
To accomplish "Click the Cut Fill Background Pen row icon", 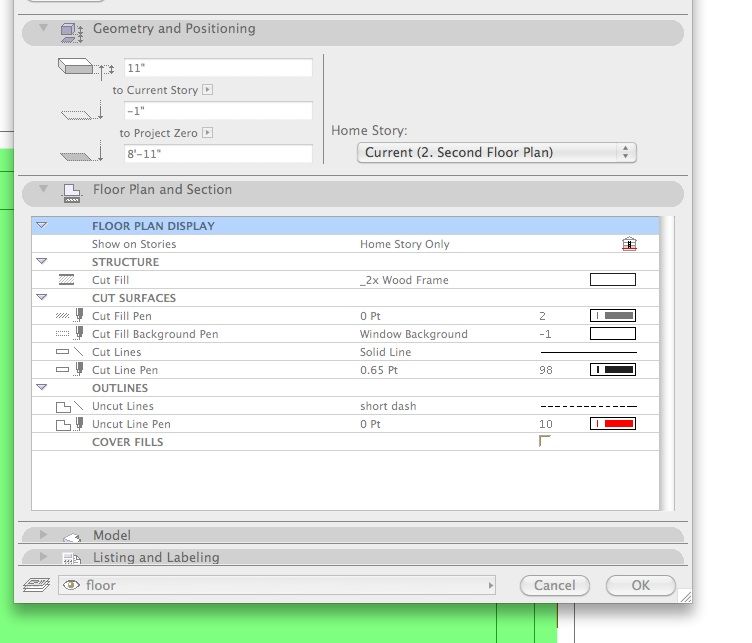I will click(x=70, y=333).
